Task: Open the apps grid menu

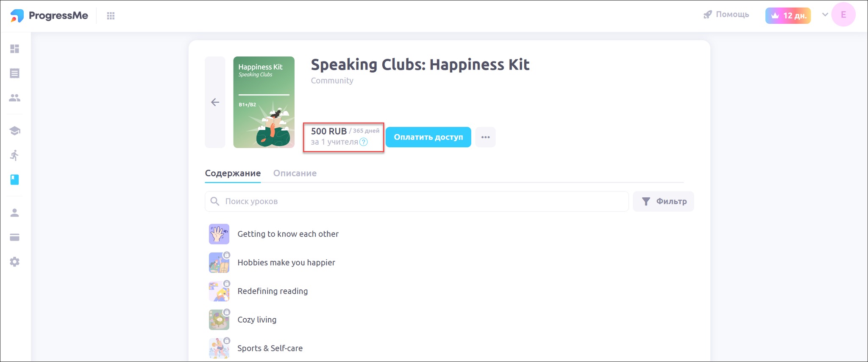Action: point(111,16)
